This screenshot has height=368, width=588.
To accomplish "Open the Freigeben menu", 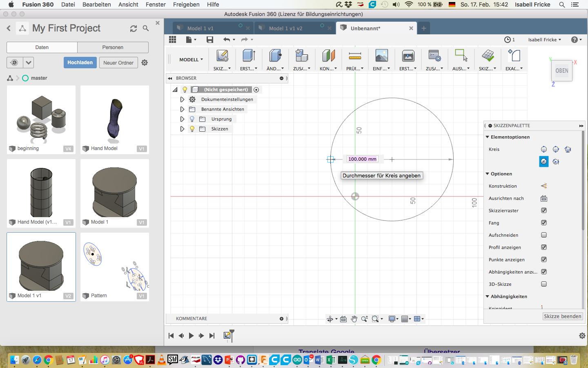I will 186,4.
